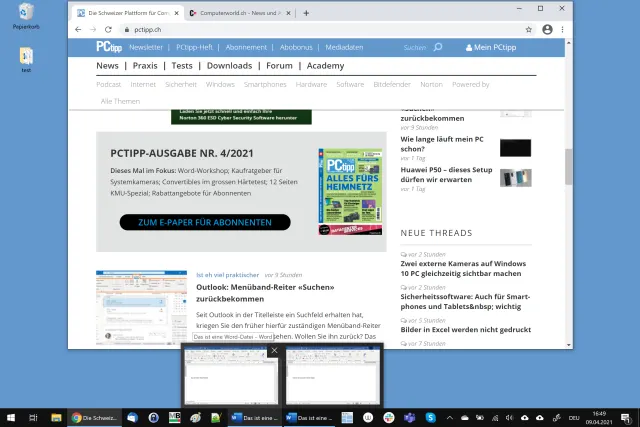
Task: Open the Podcast topic
Action: [x=109, y=85]
